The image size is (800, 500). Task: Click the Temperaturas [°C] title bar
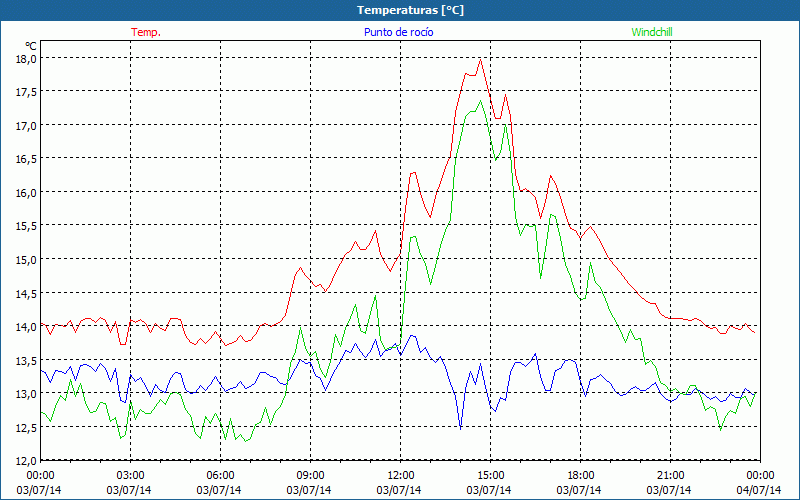click(x=400, y=10)
